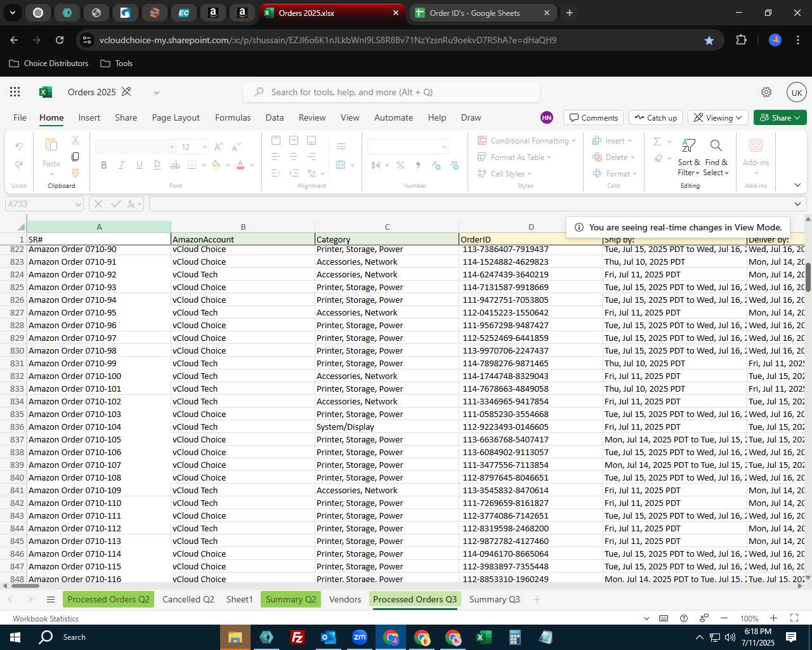The width and height of the screenshot is (812, 650).
Task: Click the Excel logo icon in header
Action: (46, 92)
